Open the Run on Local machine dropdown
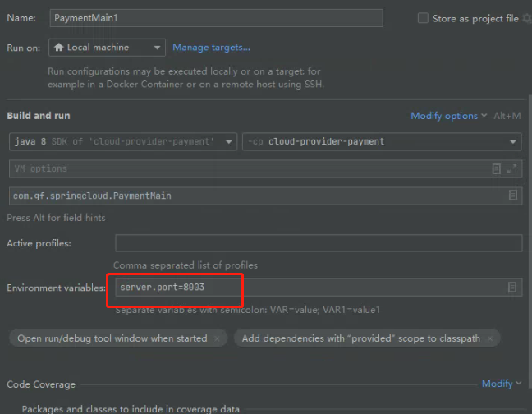Viewport: 532px width, 414px height. click(x=107, y=48)
